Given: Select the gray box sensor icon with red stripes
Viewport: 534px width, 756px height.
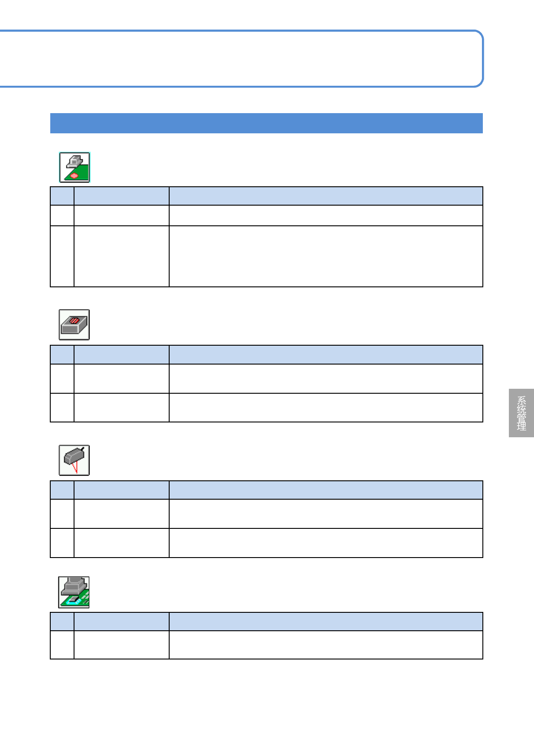Looking at the screenshot, I should [x=74, y=325].
